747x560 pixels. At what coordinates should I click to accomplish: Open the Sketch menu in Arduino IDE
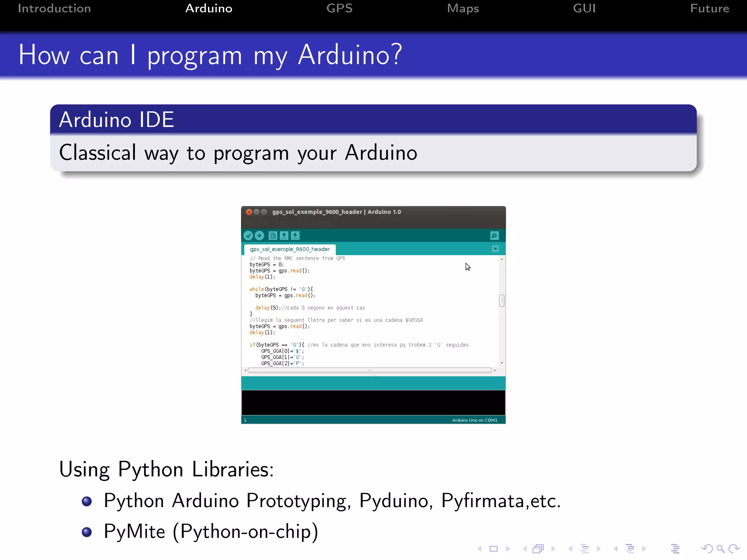click(283, 223)
